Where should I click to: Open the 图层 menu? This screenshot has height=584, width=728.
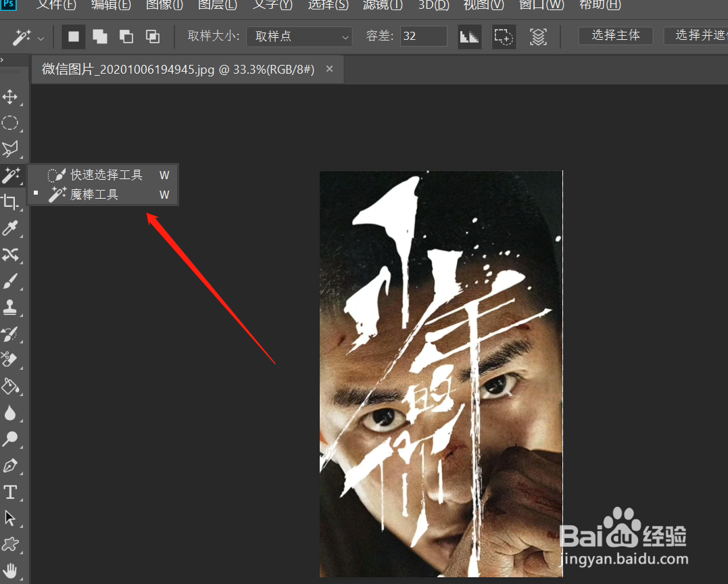[217, 5]
